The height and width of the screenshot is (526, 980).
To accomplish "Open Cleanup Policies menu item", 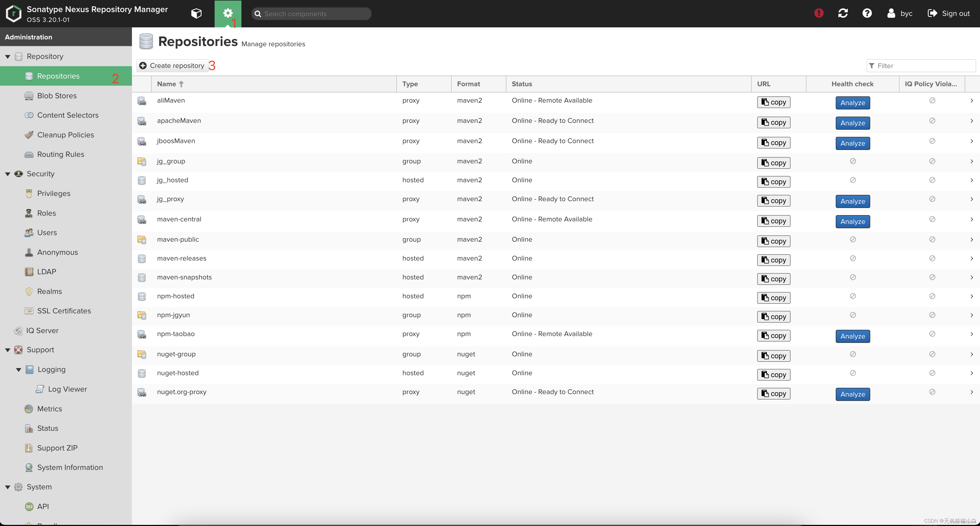I will click(x=65, y=135).
